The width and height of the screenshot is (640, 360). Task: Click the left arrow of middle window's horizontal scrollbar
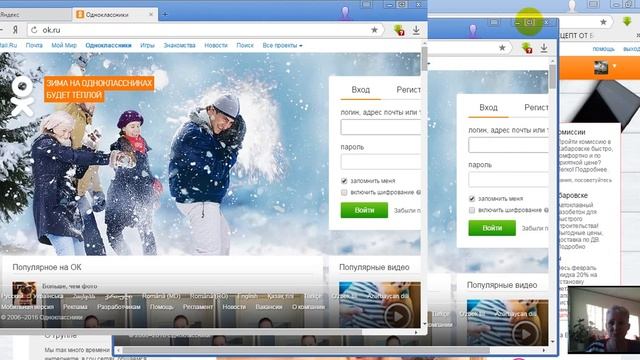pyautogui.click(x=118, y=350)
